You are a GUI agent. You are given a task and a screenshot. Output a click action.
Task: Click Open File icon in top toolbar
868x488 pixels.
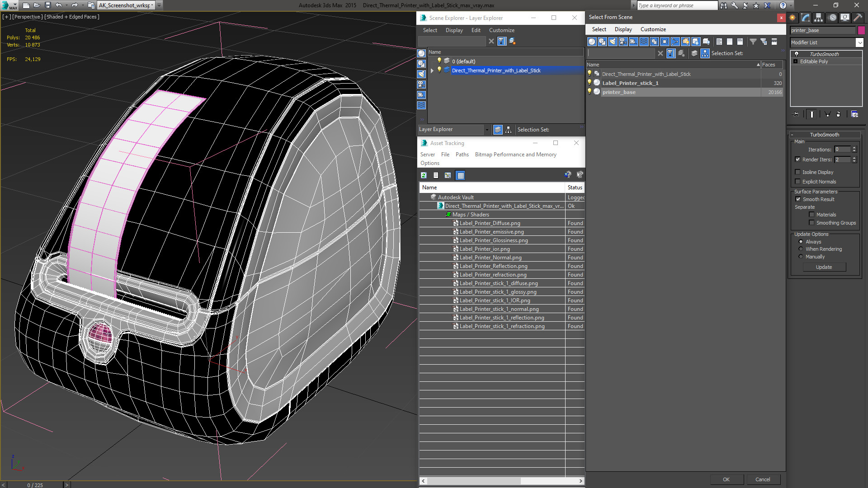[37, 5]
